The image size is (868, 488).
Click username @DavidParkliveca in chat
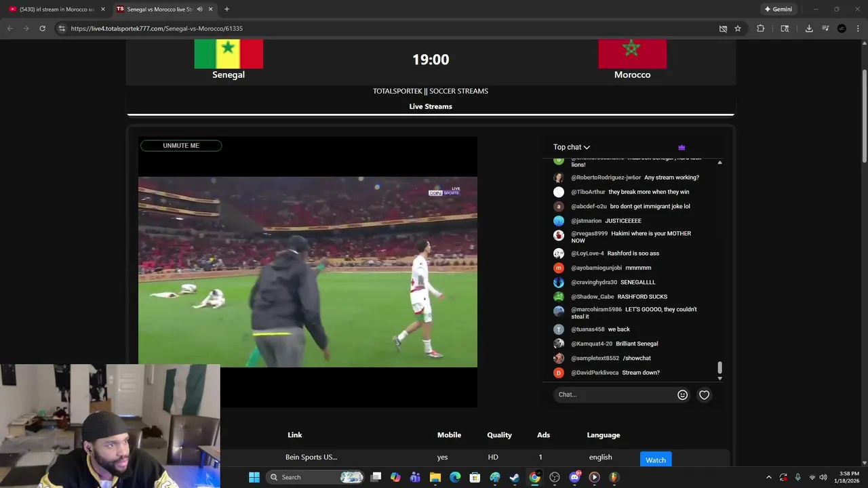[595, 373]
